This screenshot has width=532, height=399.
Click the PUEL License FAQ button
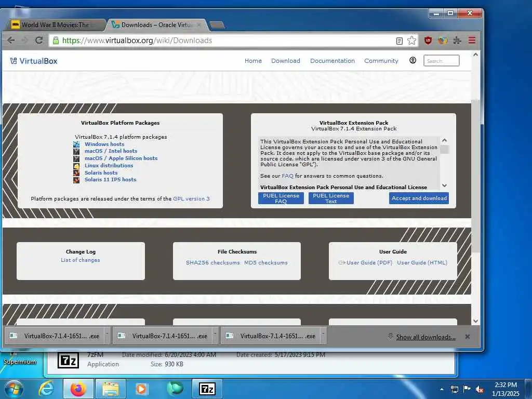tap(281, 198)
